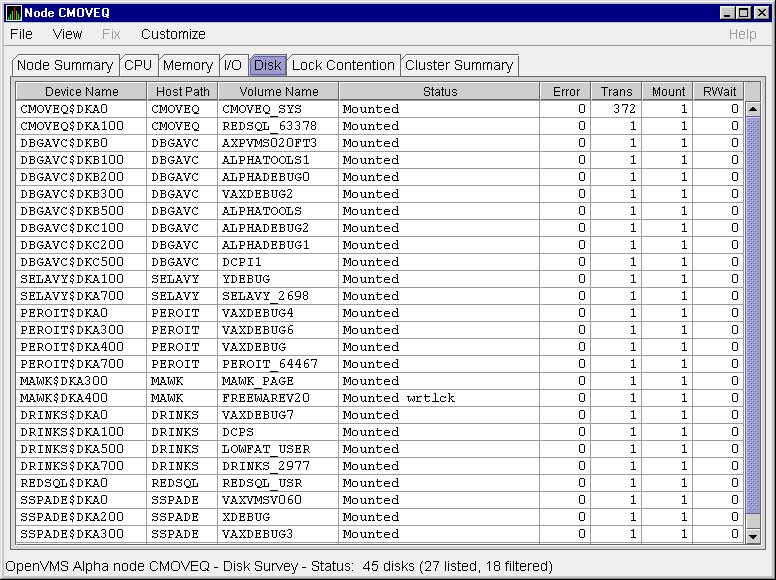Minimize the Node CMOVEQ window
The width and height of the screenshot is (776, 580).
click(x=727, y=13)
